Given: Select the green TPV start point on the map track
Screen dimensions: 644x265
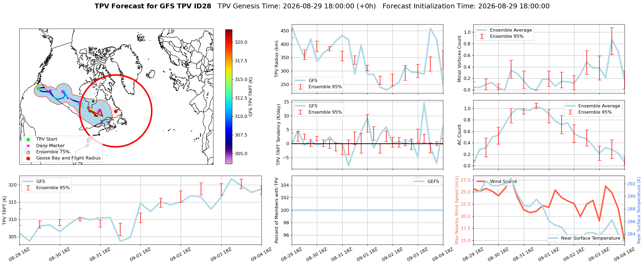Looking at the screenshot, I should [38, 88].
